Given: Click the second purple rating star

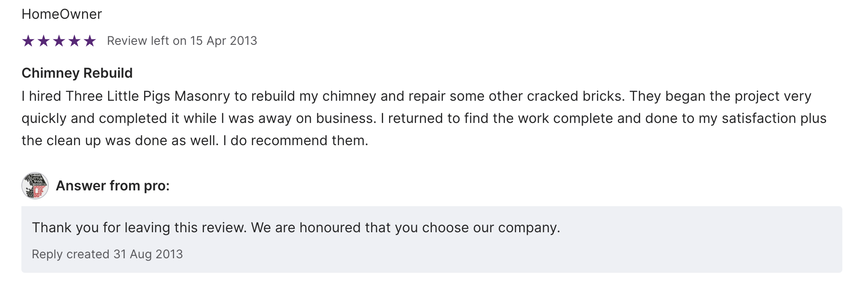Looking at the screenshot, I should point(44,41).
